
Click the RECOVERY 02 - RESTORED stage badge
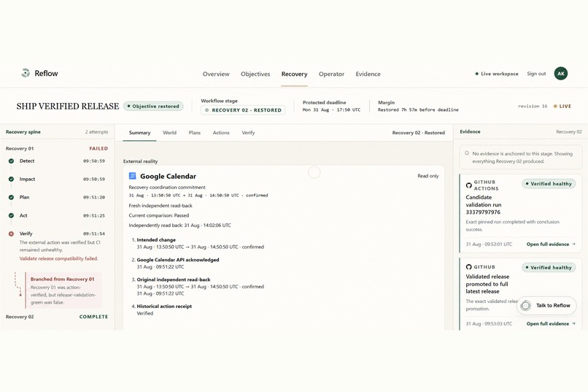click(243, 110)
